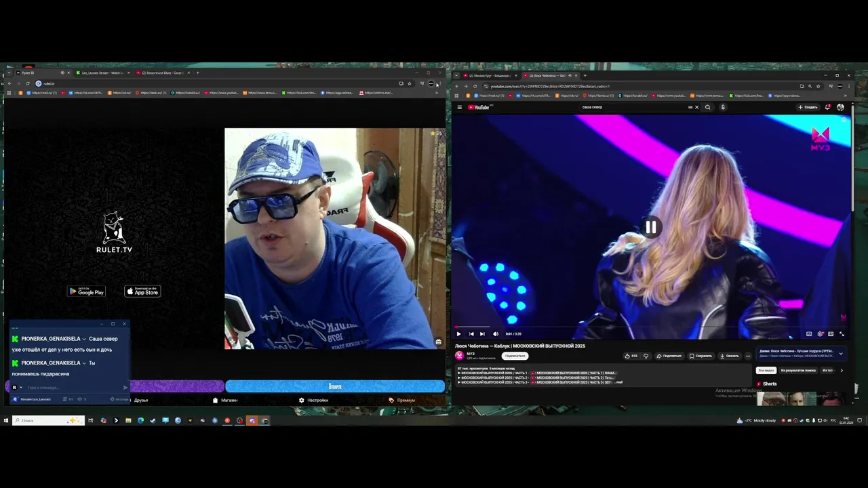Open the YouTube account avatar menu
The image size is (868, 488).
click(841, 107)
